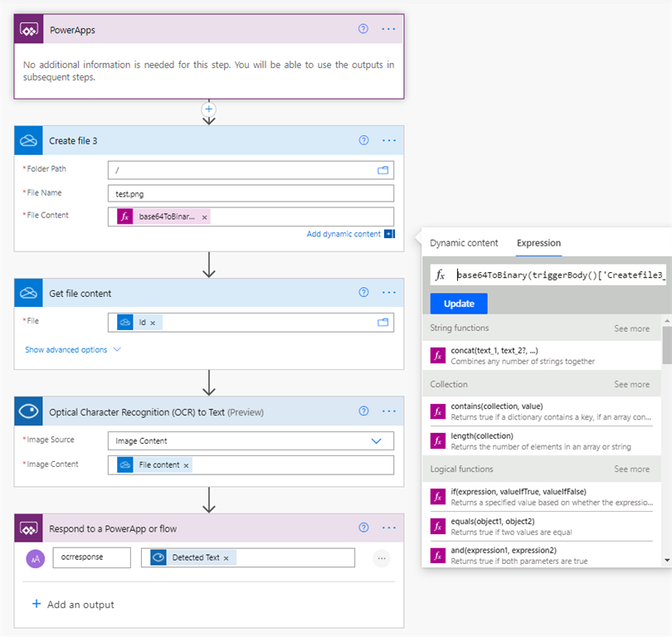Switch to the Dynamic content tab
672x637 pixels.
[464, 243]
